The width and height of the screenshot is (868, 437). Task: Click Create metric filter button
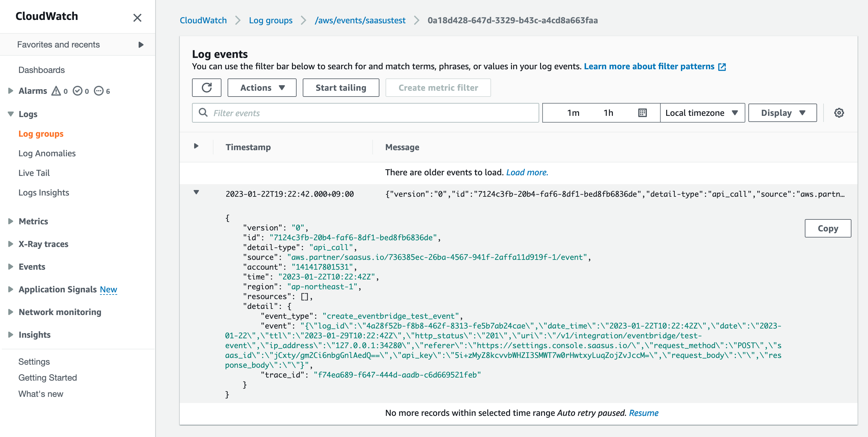point(438,88)
